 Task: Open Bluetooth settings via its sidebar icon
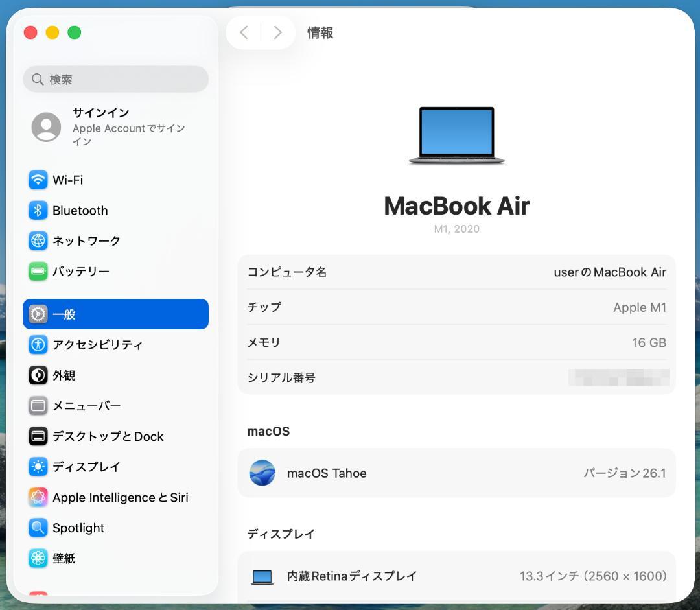(38, 210)
